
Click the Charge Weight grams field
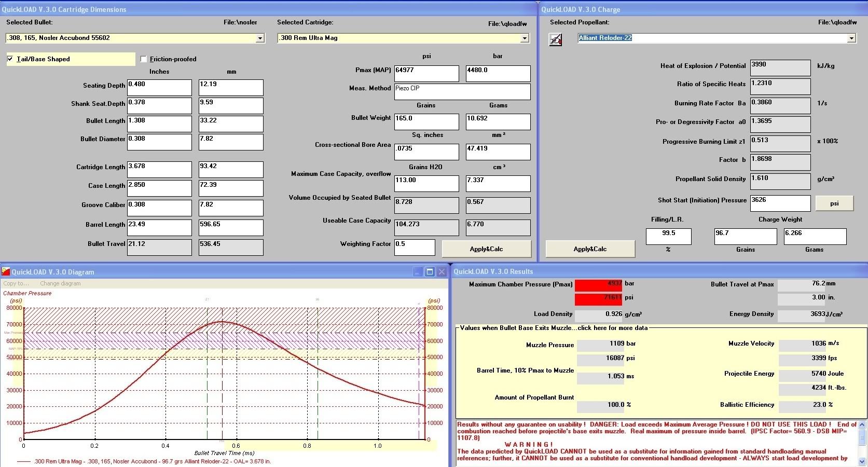815,237
